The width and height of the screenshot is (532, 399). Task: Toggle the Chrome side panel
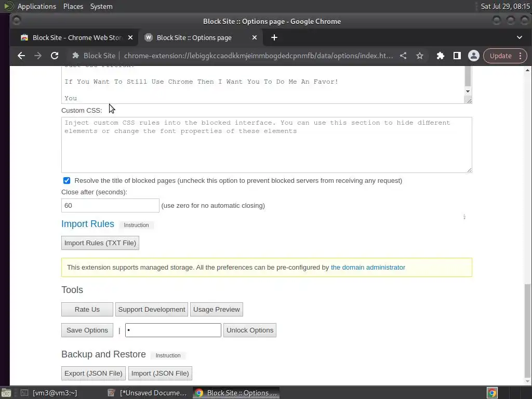[x=457, y=56]
